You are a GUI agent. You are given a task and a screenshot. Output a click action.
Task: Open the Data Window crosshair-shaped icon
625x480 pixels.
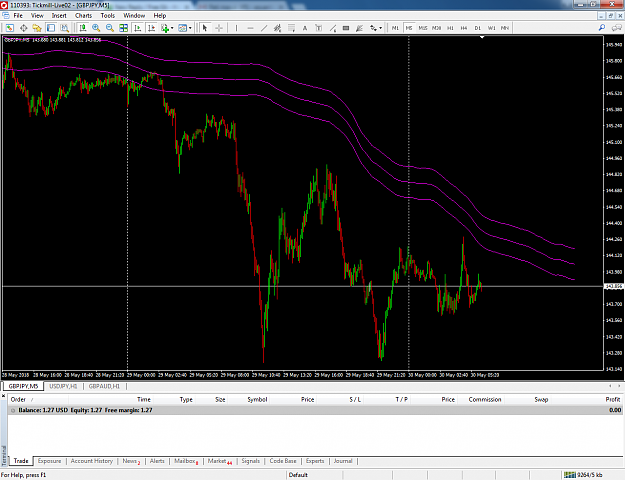point(24,28)
